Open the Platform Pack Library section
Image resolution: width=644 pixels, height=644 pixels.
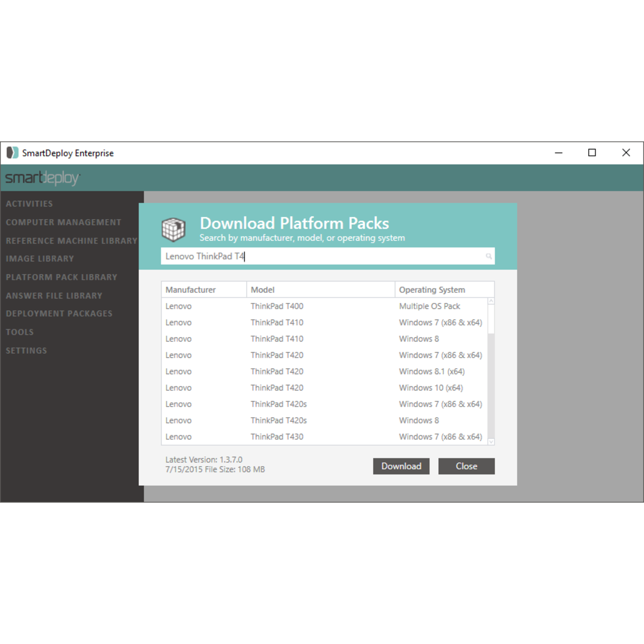(x=61, y=277)
